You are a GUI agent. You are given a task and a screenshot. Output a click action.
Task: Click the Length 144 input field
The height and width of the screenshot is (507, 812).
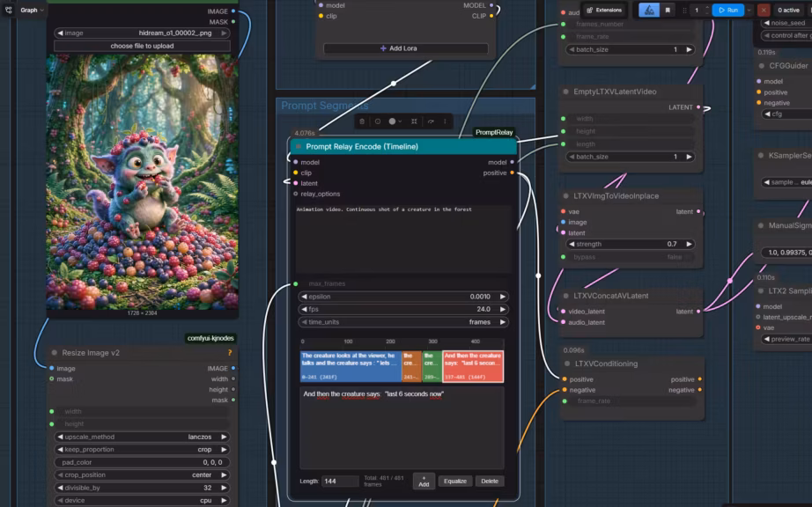(340, 481)
